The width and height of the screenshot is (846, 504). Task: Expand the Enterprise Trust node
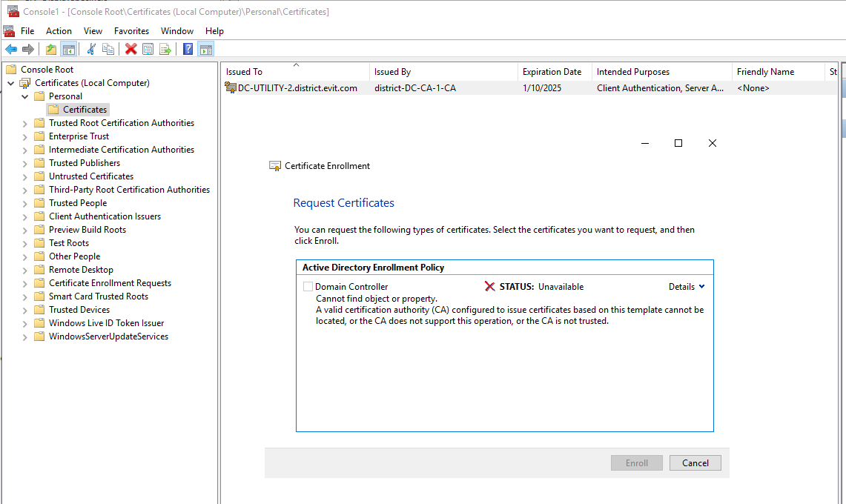pyautogui.click(x=24, y=137)
